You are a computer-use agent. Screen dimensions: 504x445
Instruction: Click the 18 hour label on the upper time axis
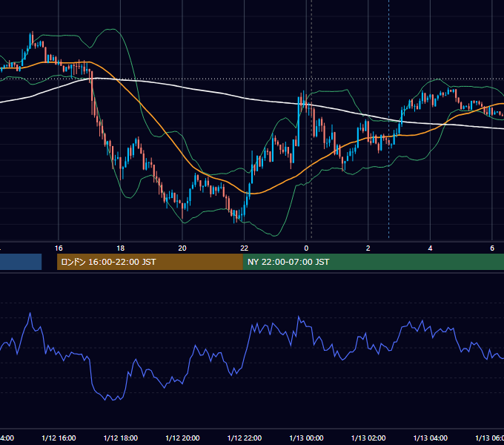pyautogui.click(x=121, y=248)
